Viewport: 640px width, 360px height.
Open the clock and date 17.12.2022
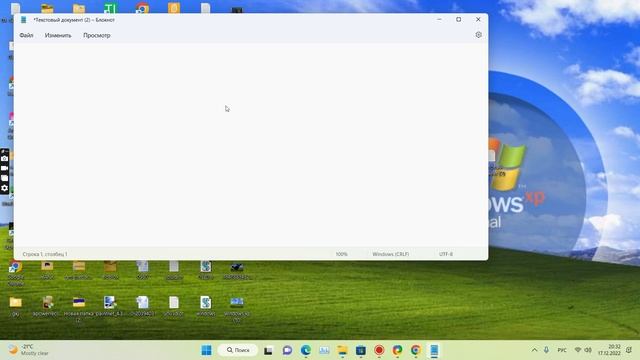pyautogui.click(x=609, y=350)
